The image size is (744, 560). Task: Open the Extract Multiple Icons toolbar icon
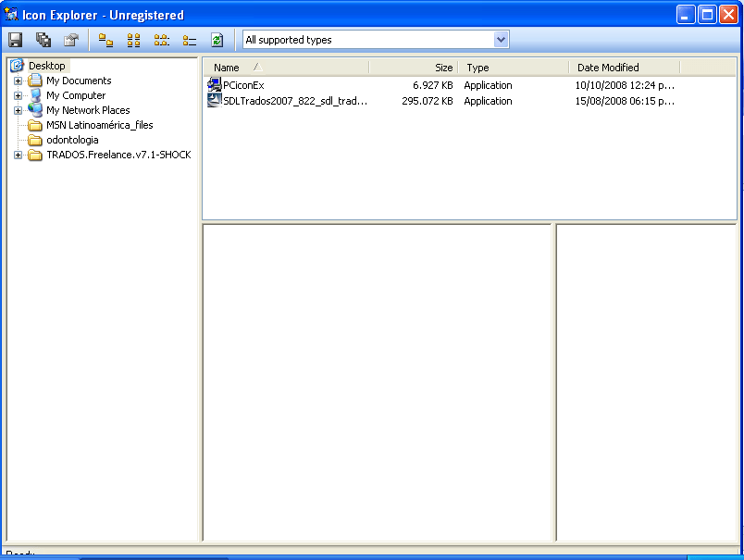pyautogui.click(x=43, y=40)
